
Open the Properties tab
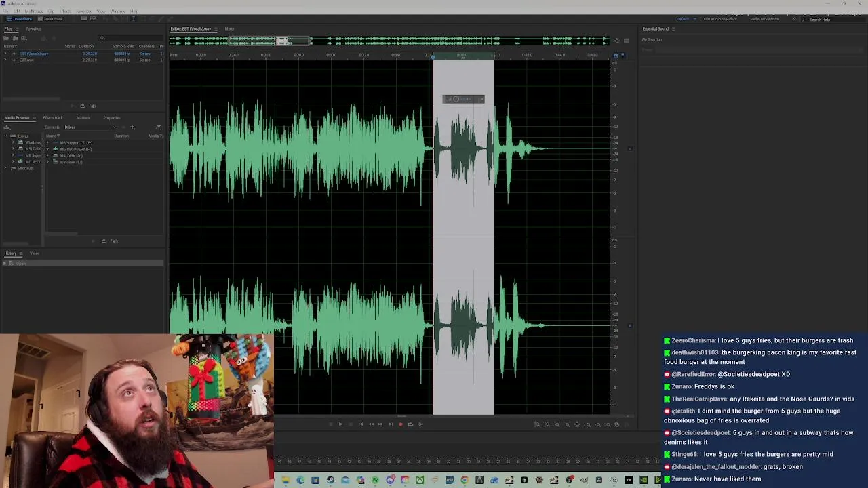[x=112, y=118]
